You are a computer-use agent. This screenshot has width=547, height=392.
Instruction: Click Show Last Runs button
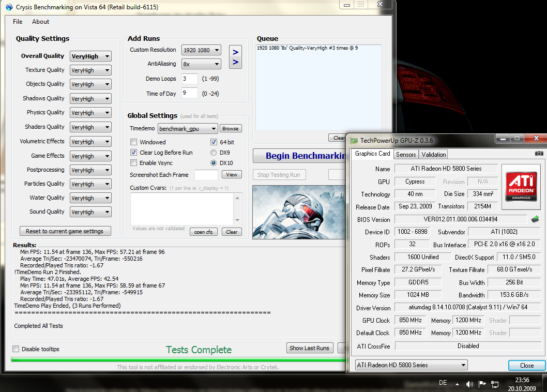point(309,348)
